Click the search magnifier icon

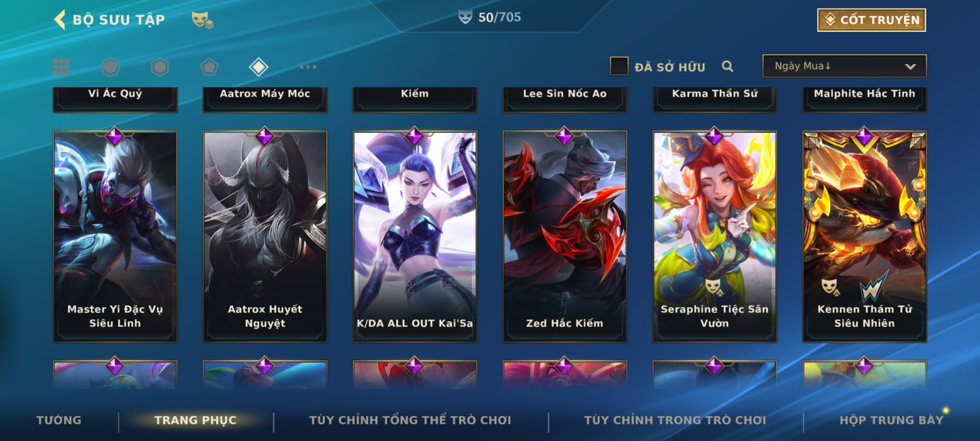coord(727,66)
